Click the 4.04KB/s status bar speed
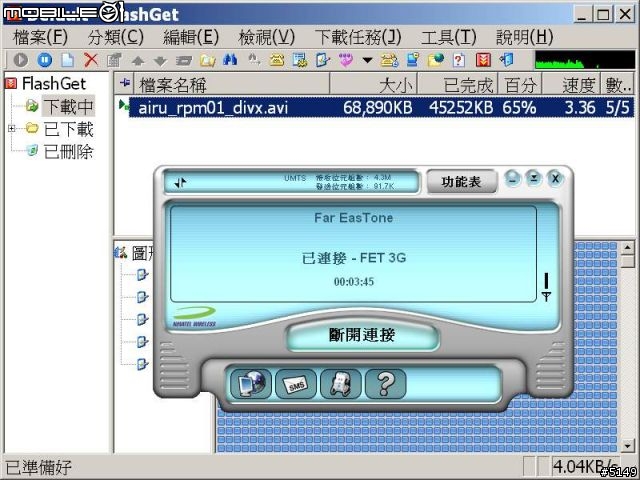The height and width of the screenshot is (480, 640). pos(584,466)
